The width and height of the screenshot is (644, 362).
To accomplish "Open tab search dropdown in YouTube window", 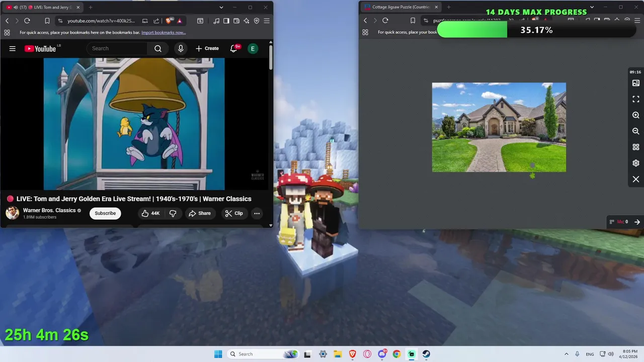I will (221, 8).
